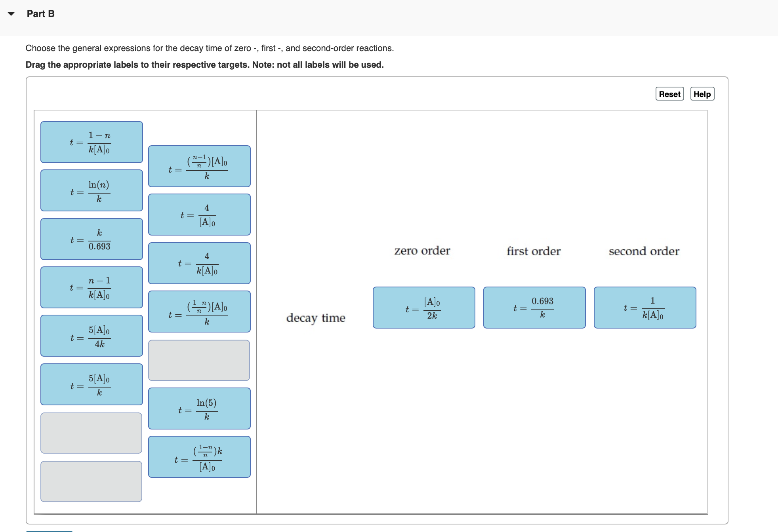Select the label t = n-1/k[A]0

(91, 287)
